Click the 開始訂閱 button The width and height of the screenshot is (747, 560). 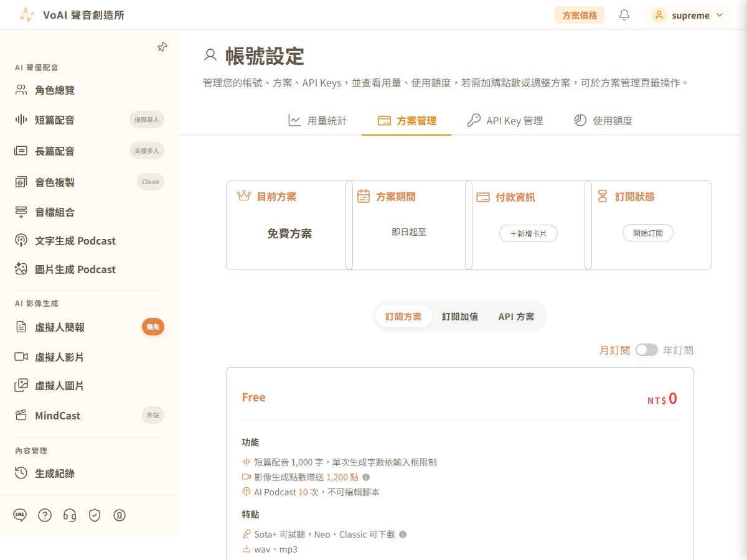point(648,233)
